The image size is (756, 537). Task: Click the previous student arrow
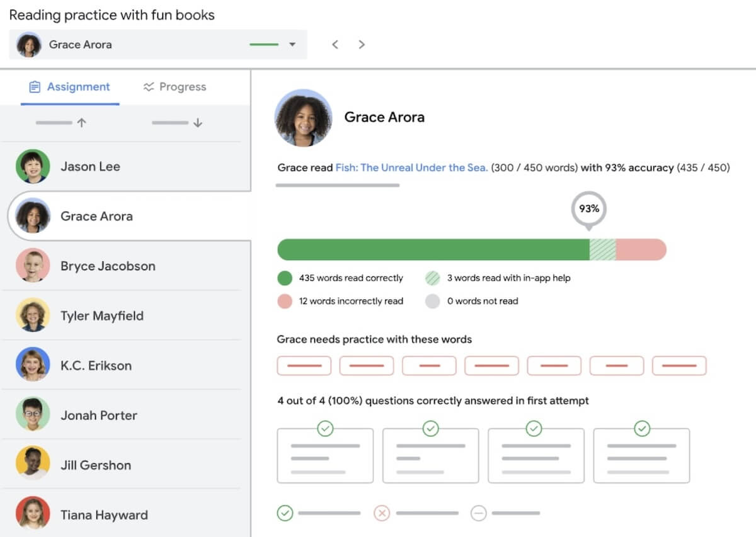click(335, 45)
